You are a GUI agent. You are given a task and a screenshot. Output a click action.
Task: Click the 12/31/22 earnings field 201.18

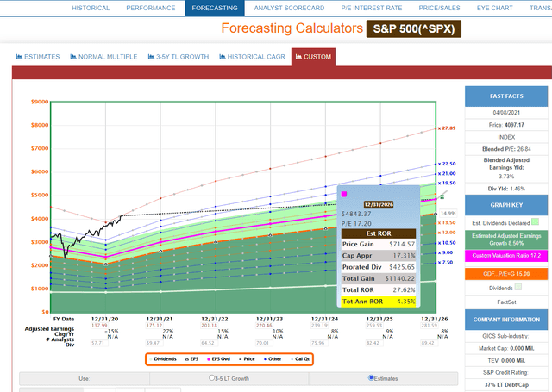click(209, 325)
